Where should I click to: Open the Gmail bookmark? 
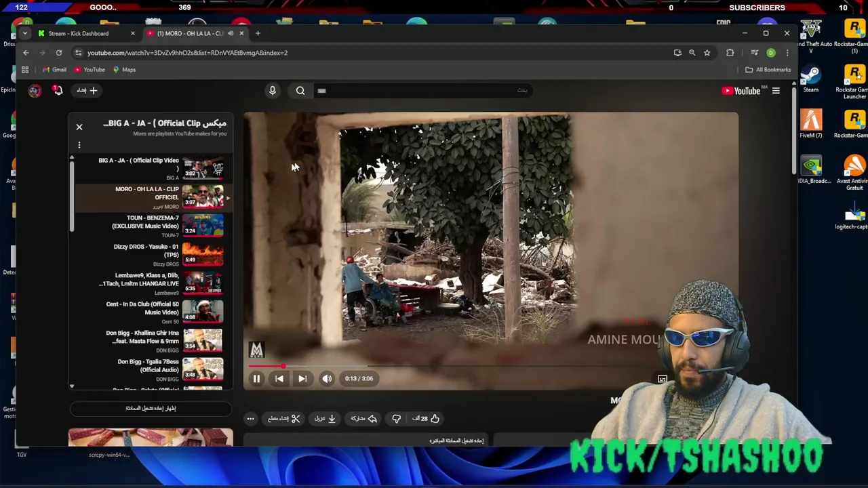pyautogui.click(x=54, y=70)
